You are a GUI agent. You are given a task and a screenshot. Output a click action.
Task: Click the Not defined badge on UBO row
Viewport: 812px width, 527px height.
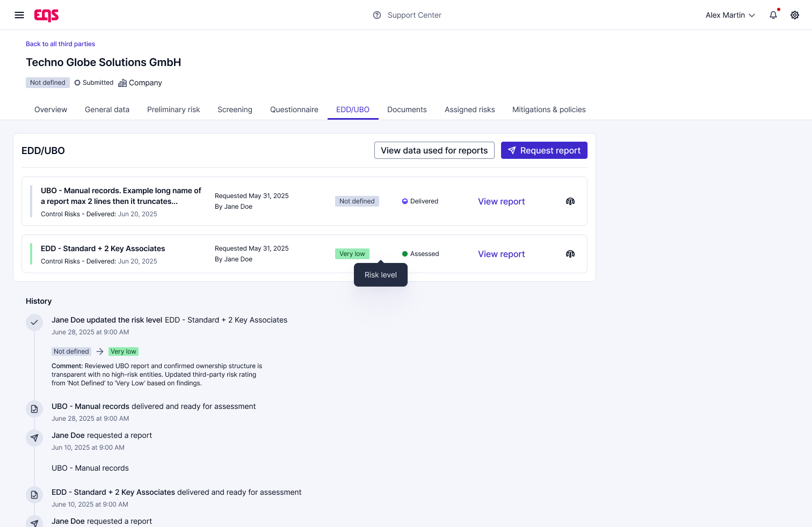[x=357, y=201]
